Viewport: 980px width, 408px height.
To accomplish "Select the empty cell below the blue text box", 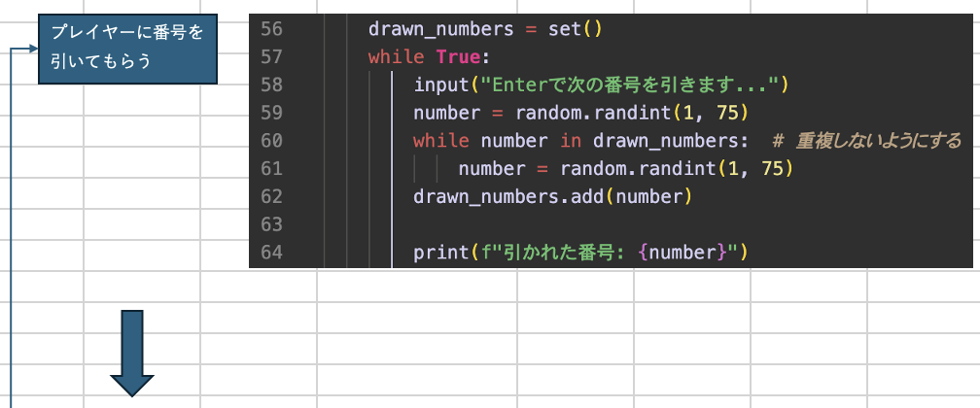I will click(142, 100).
